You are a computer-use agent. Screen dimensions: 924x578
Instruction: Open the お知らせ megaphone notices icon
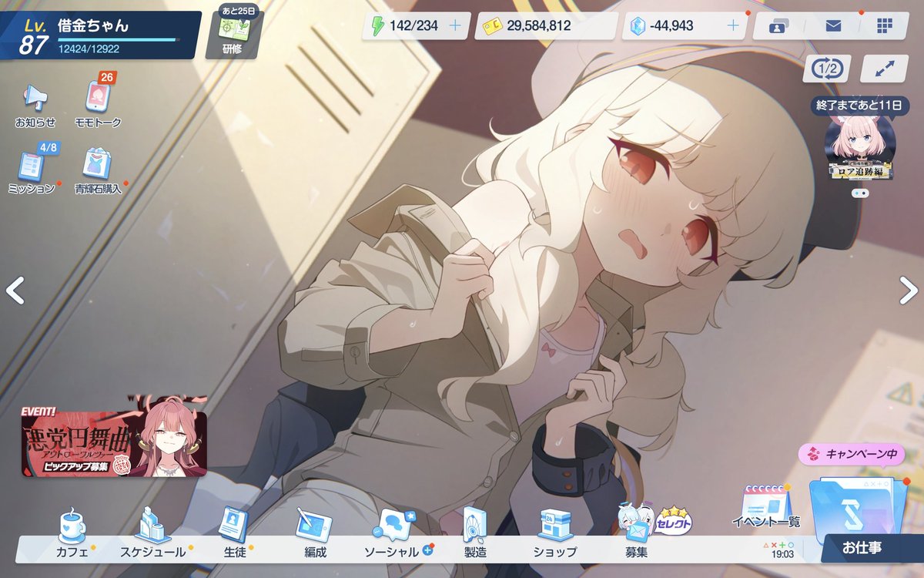[35, 104]
